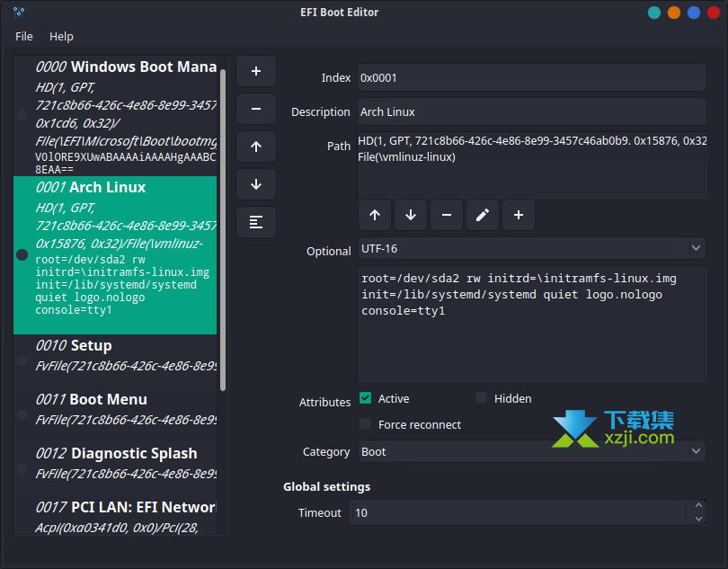Remove the selected boot entry
Image resolution: width=728 pixels, height=569 pixels.
(256, 109)
